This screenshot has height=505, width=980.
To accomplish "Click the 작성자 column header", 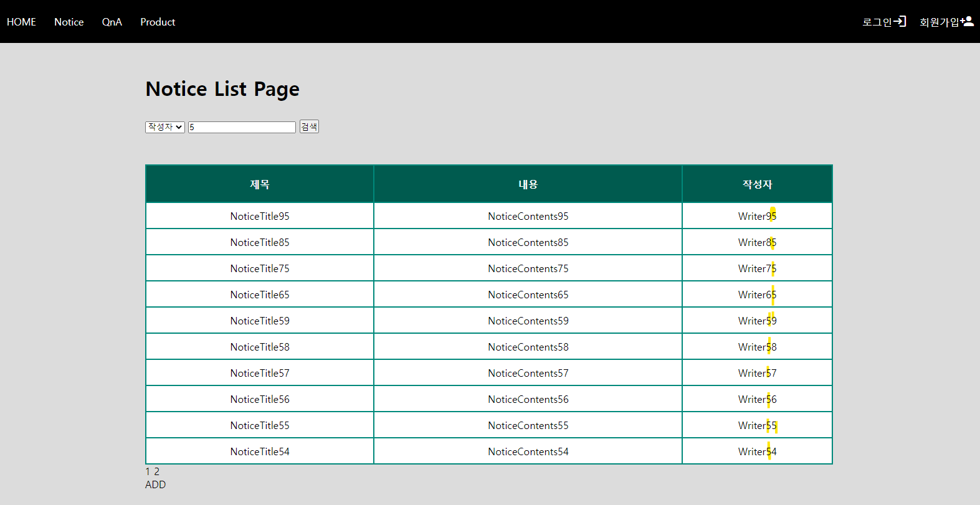I will coord(757,184).
